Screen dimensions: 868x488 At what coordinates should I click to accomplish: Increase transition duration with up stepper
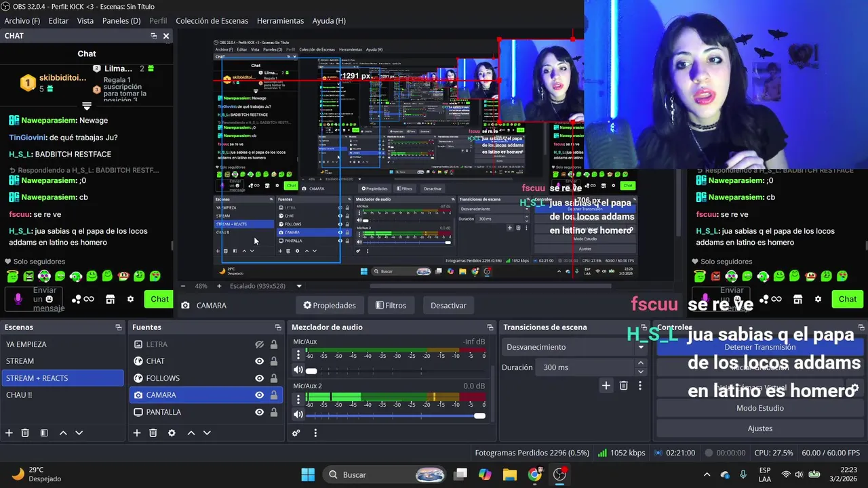tap(640, 363)
